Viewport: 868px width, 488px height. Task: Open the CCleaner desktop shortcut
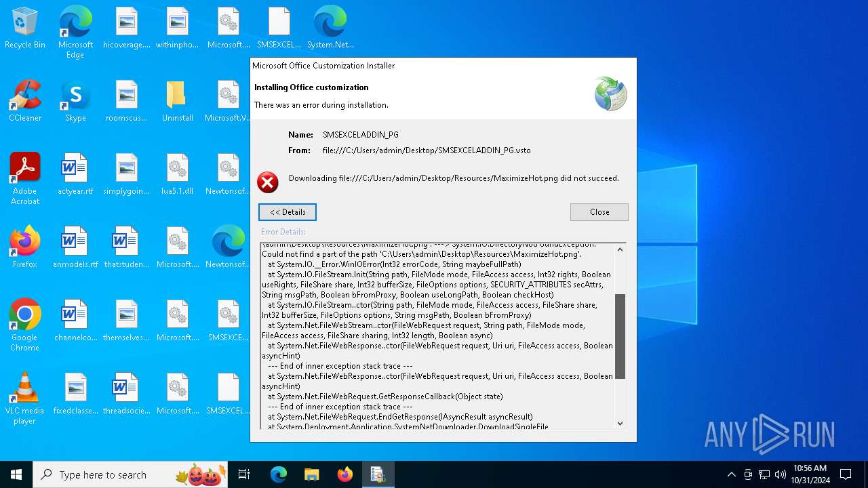coord(25,102)
